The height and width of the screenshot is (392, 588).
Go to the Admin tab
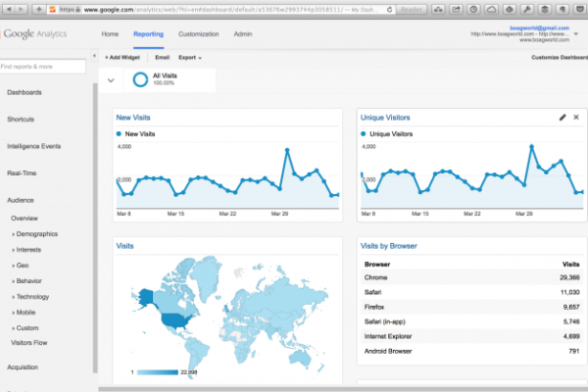click(243, 34)
